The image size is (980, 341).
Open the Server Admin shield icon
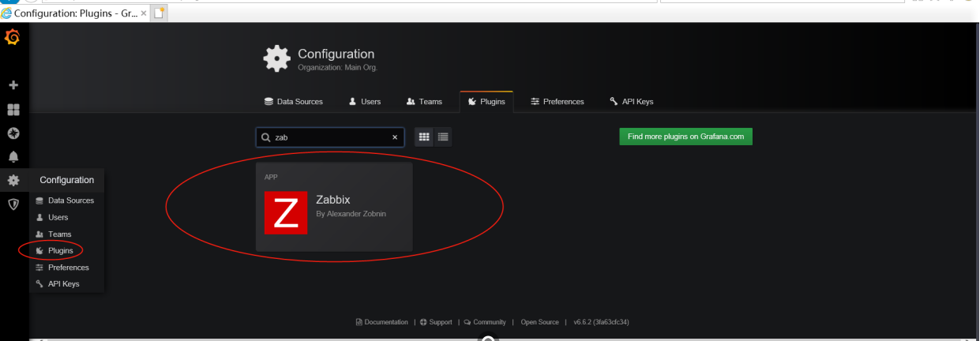tap(13, 204)
